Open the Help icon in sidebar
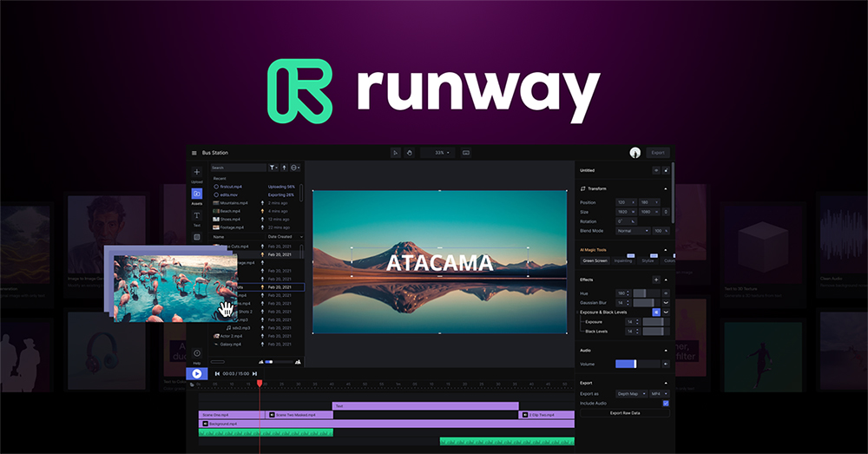 [196, 353]
